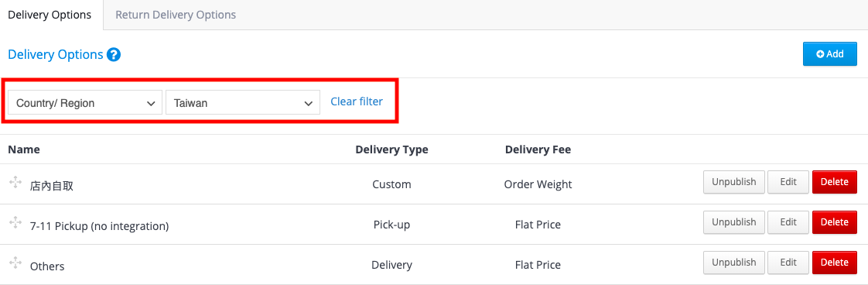
Task: Open the Country/ Region filter dropdown
Action: click(x=85, y=102)
